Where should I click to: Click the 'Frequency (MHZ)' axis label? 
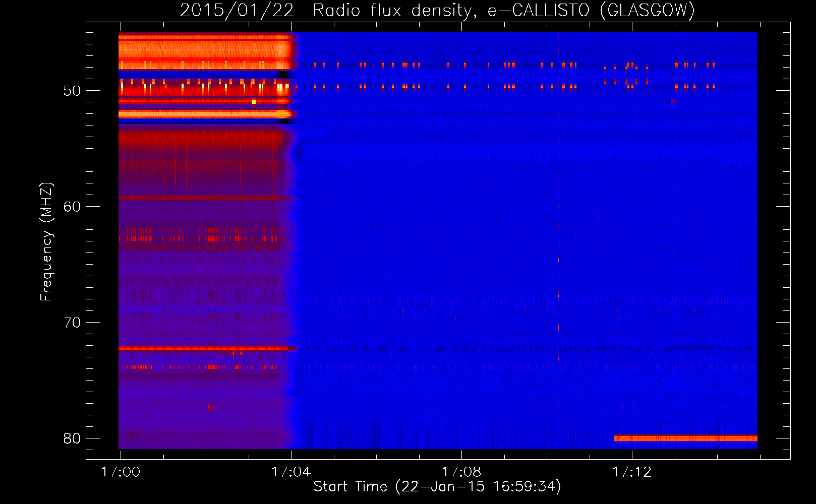coord(46,242)
